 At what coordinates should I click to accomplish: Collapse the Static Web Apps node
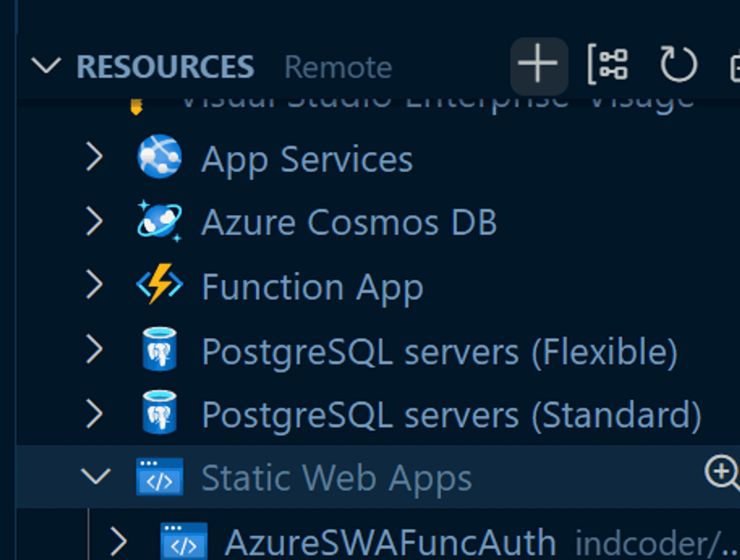[96, 476]
